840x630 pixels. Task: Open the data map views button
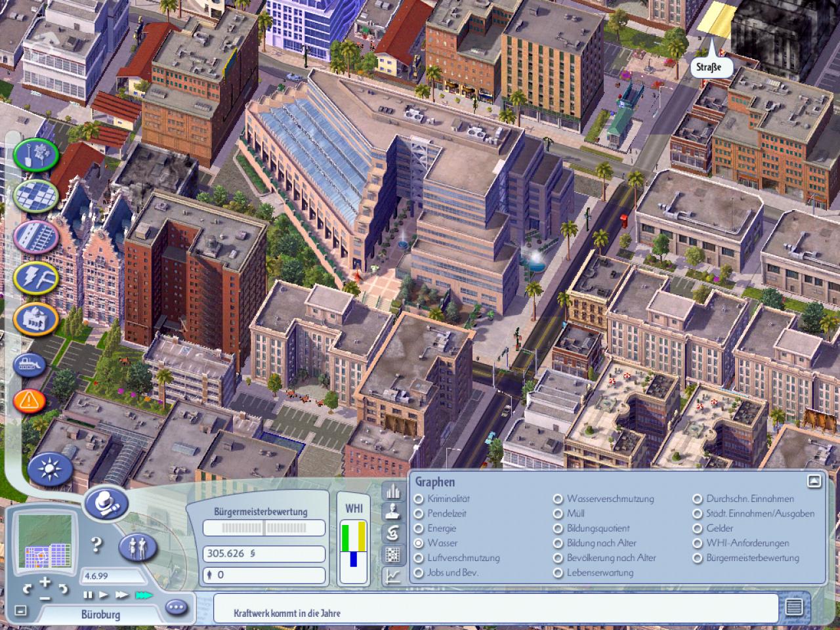392,555
